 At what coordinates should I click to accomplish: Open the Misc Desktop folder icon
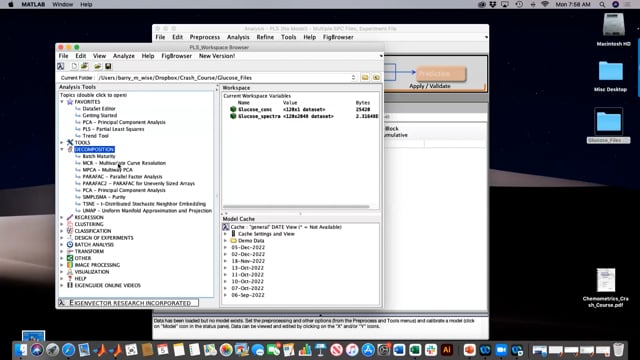tap(611, 71)
